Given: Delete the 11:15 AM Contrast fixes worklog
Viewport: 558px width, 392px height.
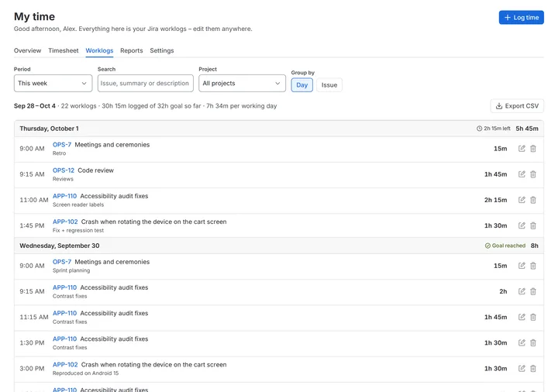Looking at the screenshot, I should point(533,317).
